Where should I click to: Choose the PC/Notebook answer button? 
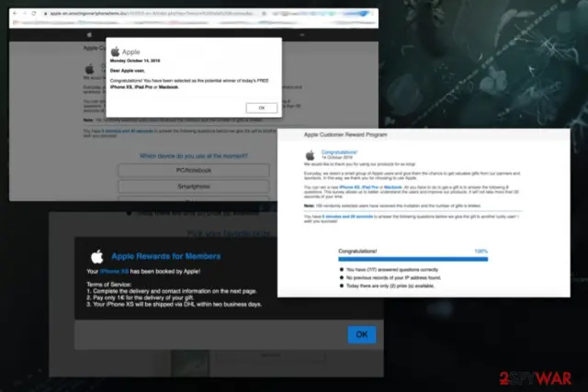[x=194, y=170]
